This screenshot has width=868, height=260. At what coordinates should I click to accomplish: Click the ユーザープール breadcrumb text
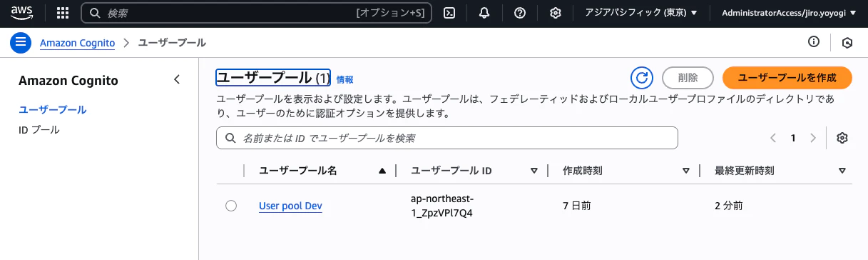point(172,43)
